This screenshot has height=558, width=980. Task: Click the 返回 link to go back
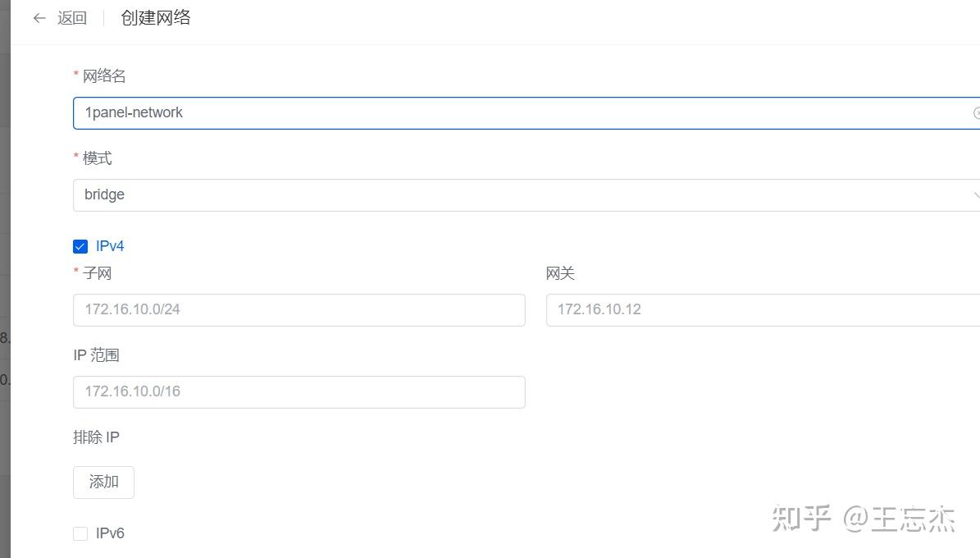[x=72, y=17]
